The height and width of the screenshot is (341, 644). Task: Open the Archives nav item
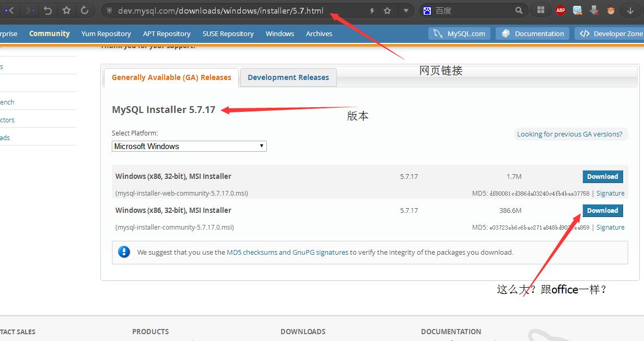[x=319, y=33]
